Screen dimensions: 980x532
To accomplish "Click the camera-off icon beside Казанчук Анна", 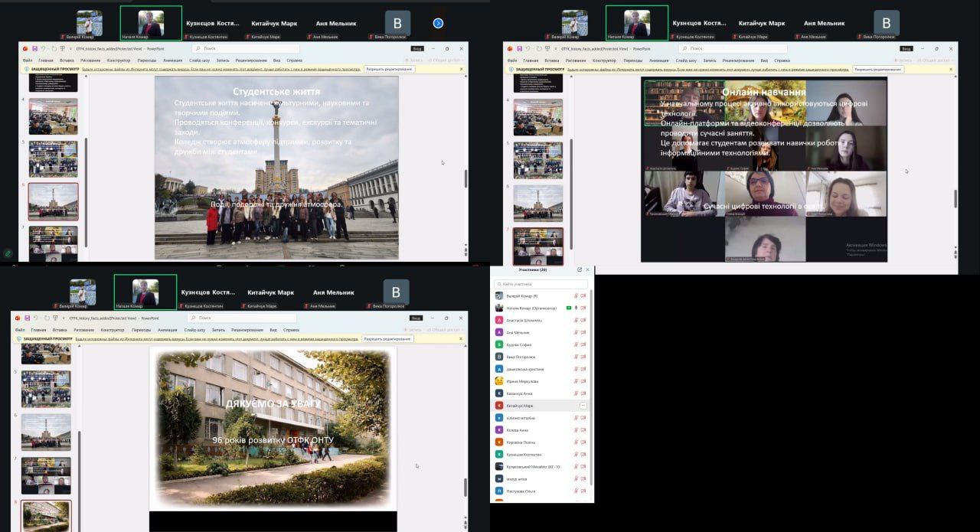I will coord(583,393).
